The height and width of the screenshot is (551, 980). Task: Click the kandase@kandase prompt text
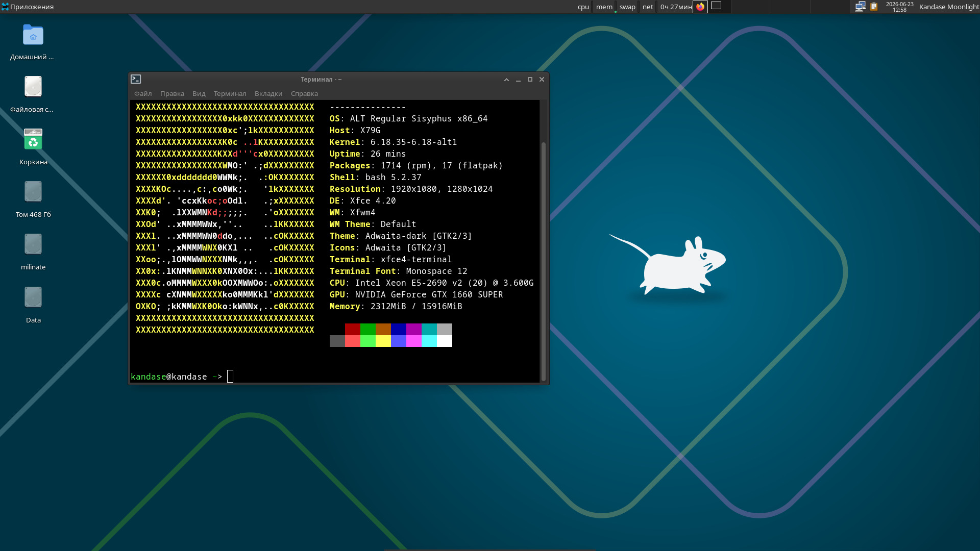[x=169, y=377]
